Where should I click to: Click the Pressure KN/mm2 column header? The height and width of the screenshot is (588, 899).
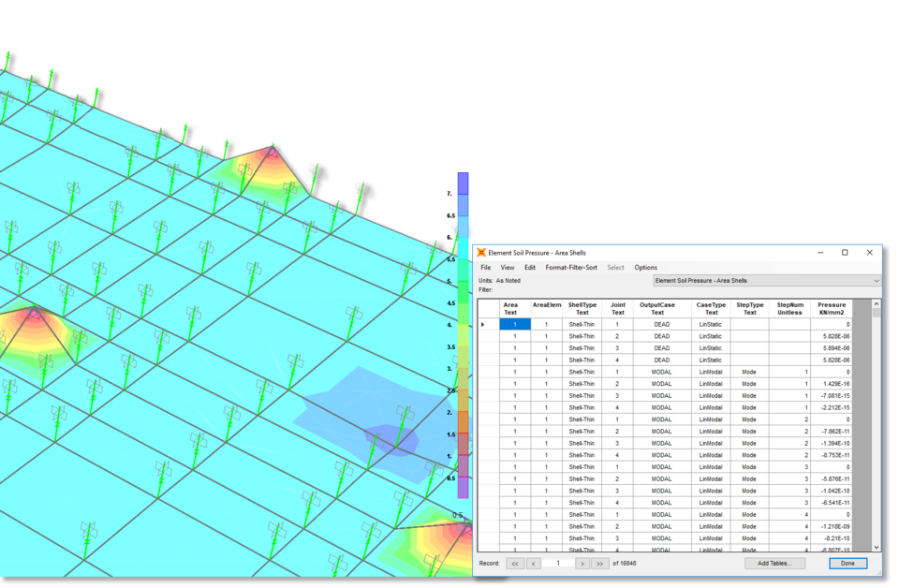[831, 308]
